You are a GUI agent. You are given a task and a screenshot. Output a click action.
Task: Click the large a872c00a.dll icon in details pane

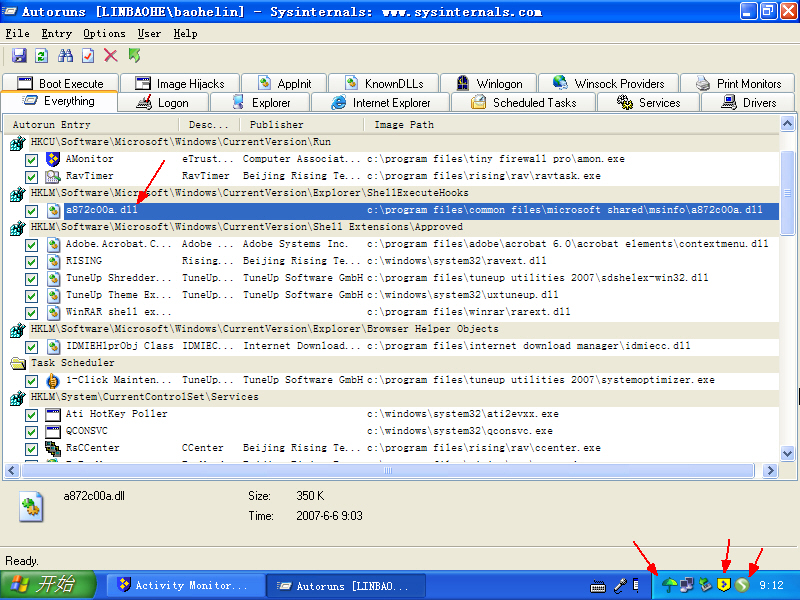pyautogui.click(x=31, y=506)
